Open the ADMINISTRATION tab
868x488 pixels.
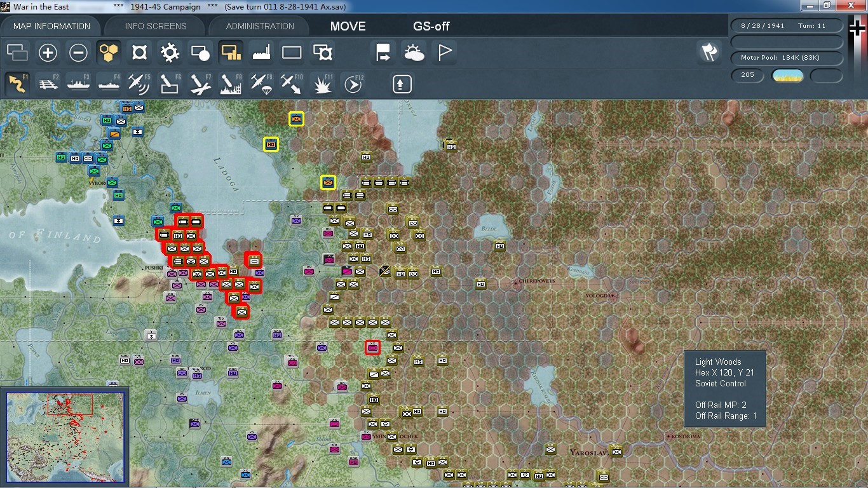[260, 26]
